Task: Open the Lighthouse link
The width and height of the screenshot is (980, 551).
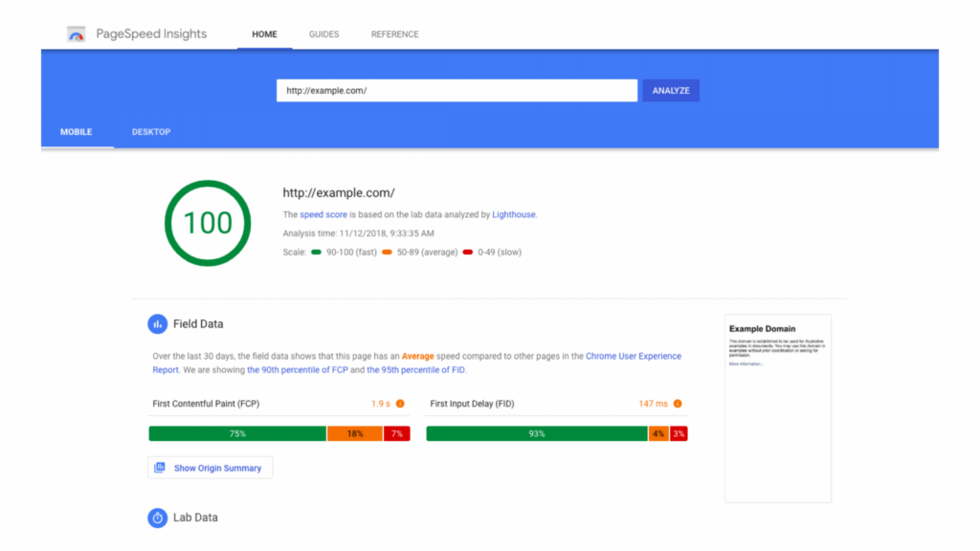Action: (x=514, y=214)
